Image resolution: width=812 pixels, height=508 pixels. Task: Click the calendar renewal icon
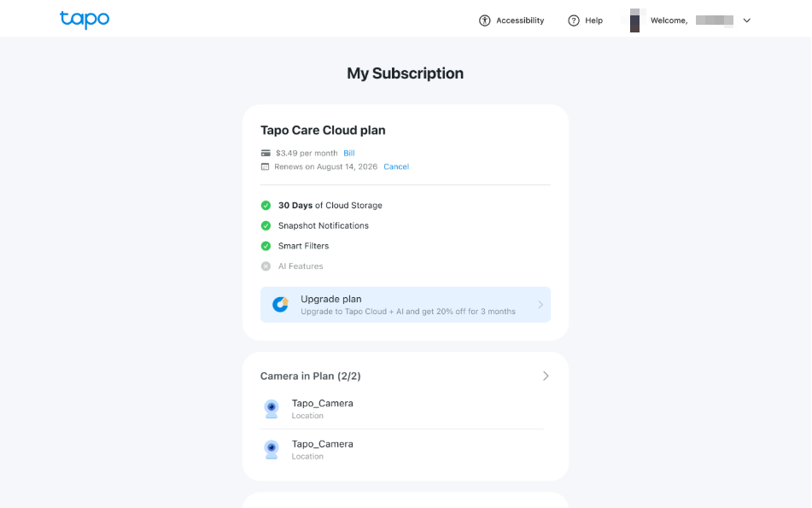tap(266, 166)
